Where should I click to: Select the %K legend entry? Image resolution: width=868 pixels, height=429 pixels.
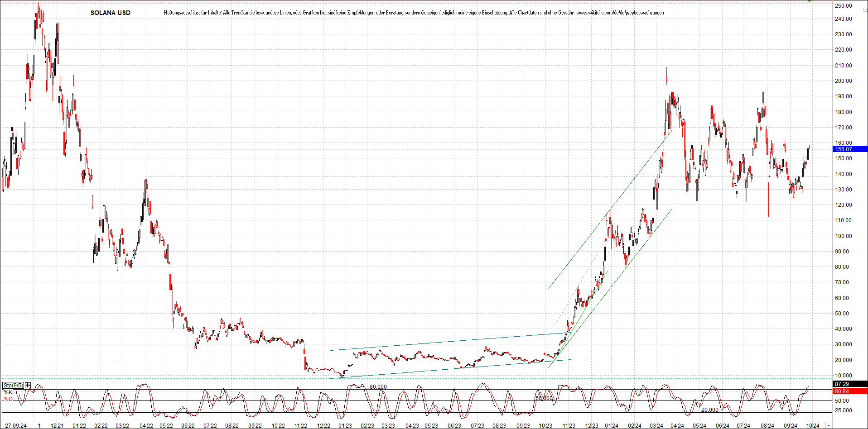[8, 392]
